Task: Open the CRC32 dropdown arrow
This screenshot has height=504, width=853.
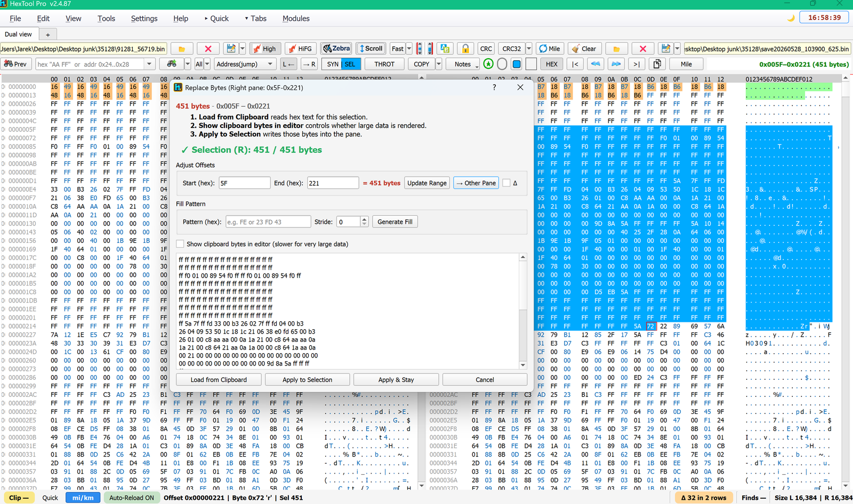Action: 529,48
